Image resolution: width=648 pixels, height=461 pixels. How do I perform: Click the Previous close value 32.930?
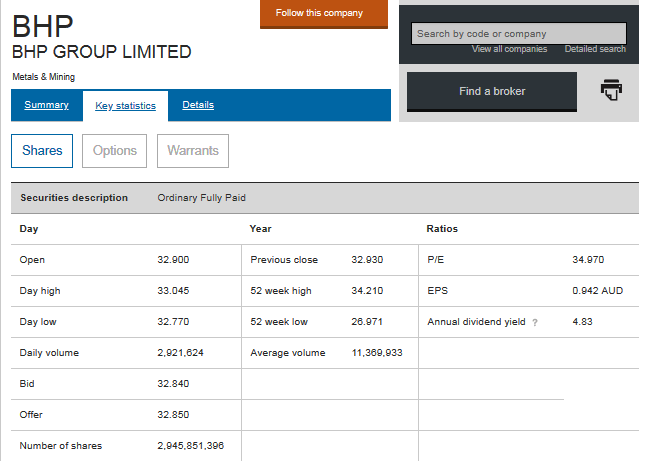coord(367,260)
